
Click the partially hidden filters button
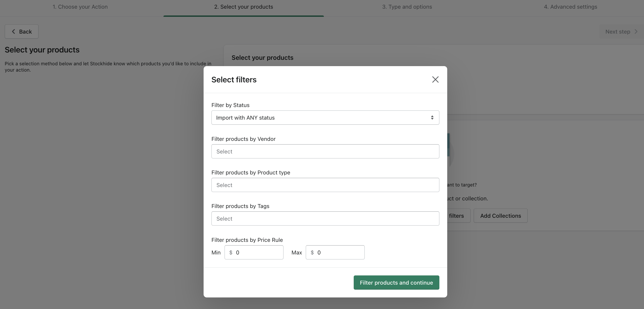(x=458, y=216)
